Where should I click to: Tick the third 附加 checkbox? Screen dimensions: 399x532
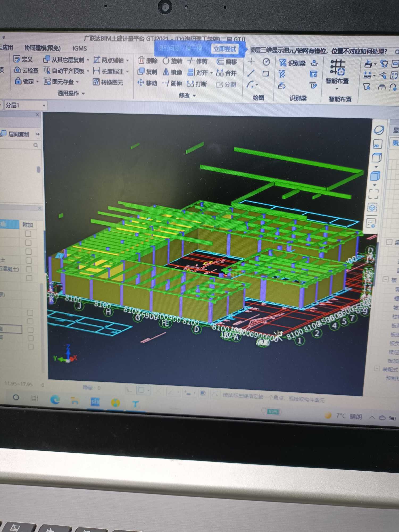[x=28, y=251]
